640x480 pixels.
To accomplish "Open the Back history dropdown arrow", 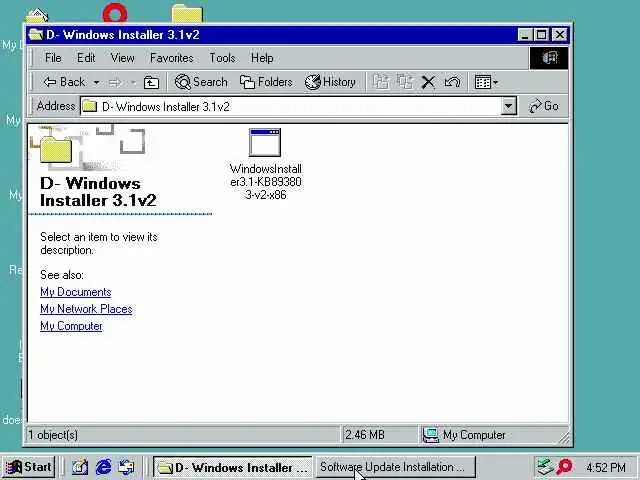I will coord(96,82).
